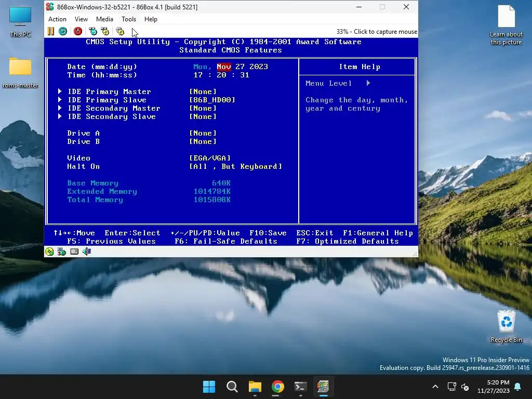Open the Tools menu
The height and width of the screenshot is (399, 532).
coord(129,19)
